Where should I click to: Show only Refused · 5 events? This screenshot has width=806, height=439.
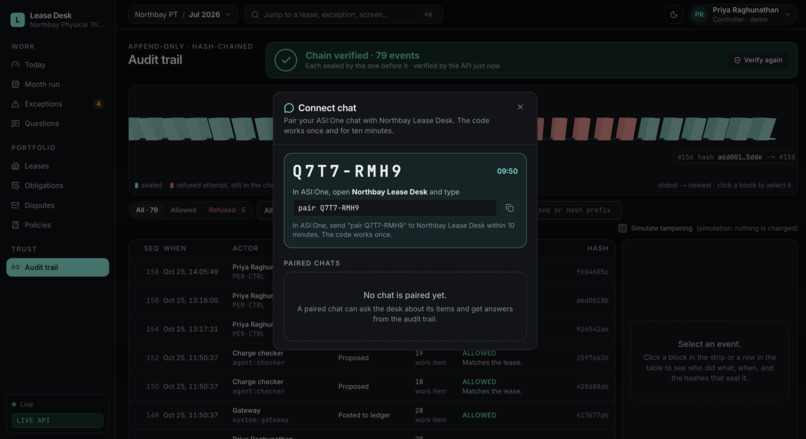(227, 210)
